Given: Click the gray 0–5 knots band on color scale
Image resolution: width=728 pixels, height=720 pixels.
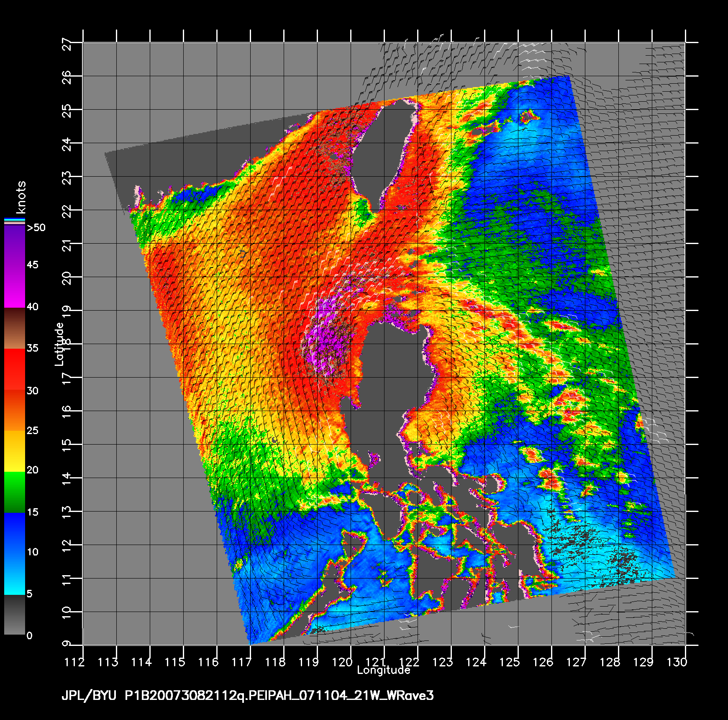Looking at the screenshot, I should click(x=15, y=615).
